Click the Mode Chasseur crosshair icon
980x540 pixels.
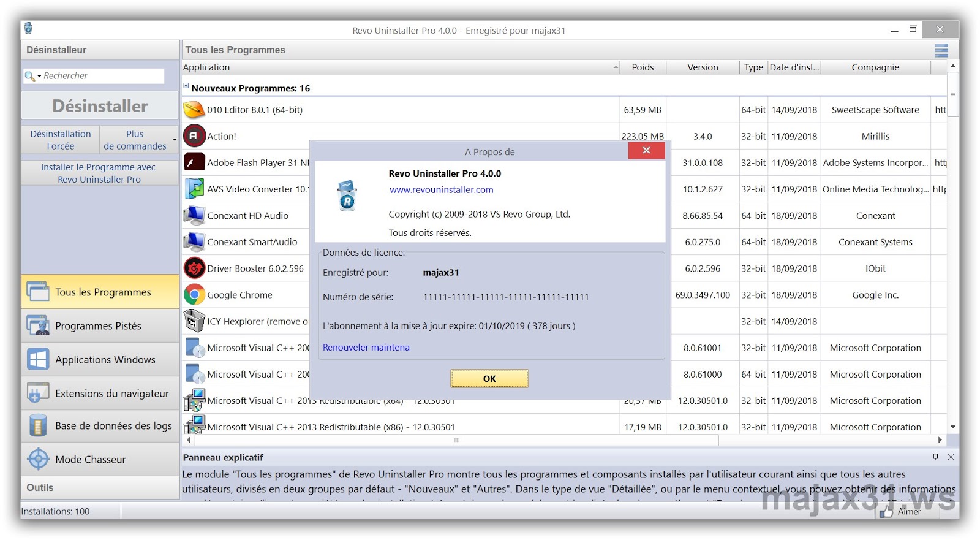[x=38, y=459]
